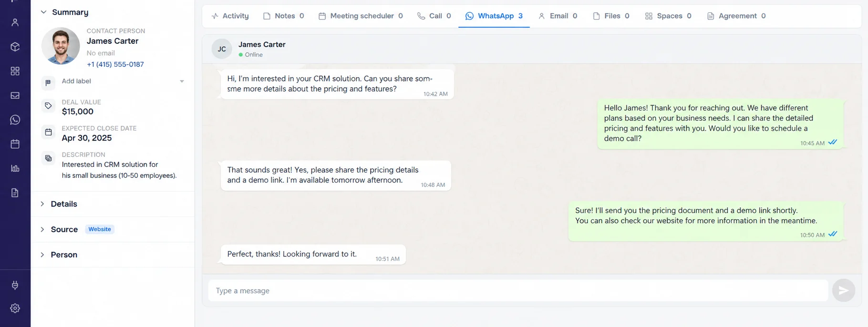Viewport: 868px width, 327px height.
Task: Open the contacts person icon in sidebar
Action: click(15, 22)
